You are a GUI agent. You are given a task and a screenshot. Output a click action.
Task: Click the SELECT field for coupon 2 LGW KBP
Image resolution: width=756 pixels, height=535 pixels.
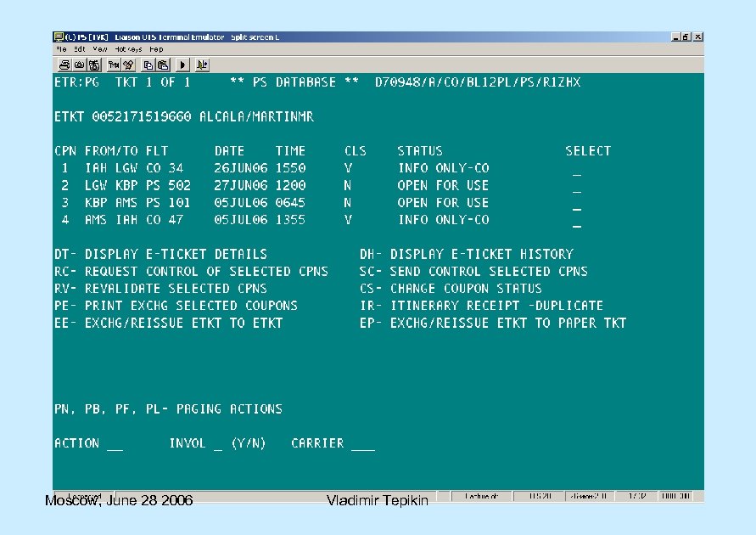click(577, 190)
